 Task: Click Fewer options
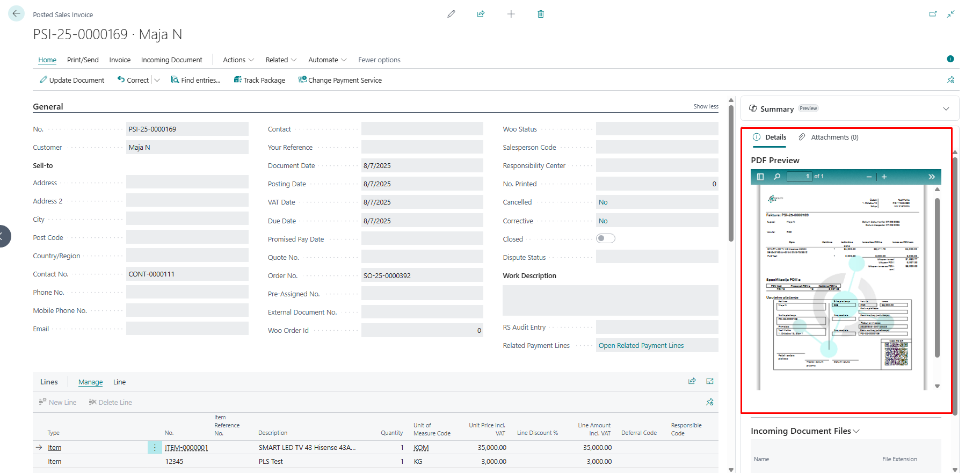click(x=379, y=60)
